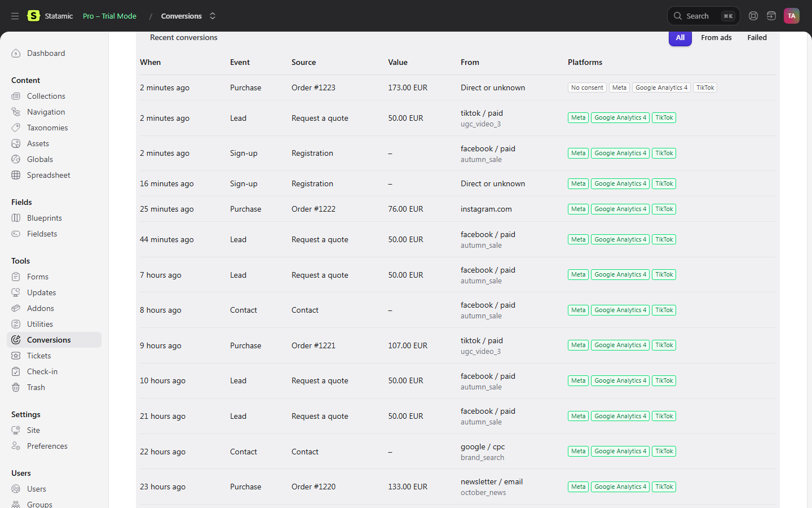The image size is (812, 508).
Task: Toggle the hamburger sidebar menu
Action: pyautogui.click(x=15, y=16)
